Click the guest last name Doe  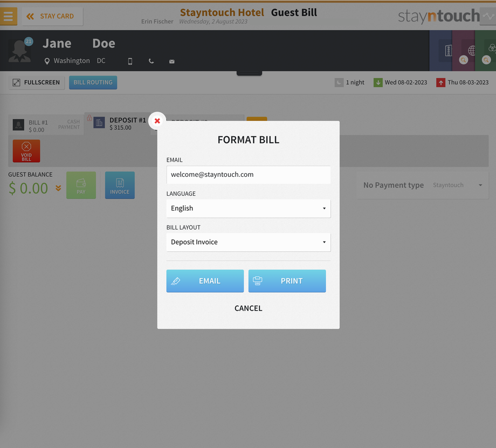click(x=104, y=43)
